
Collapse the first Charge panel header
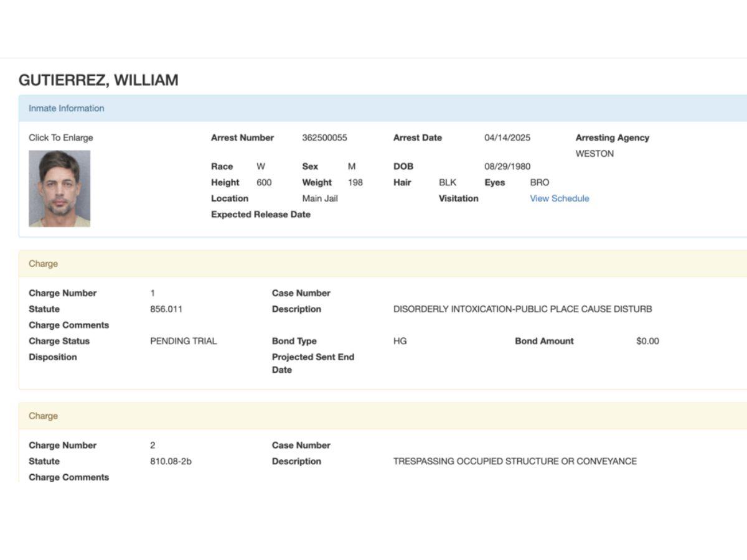(x=43, y=264)
